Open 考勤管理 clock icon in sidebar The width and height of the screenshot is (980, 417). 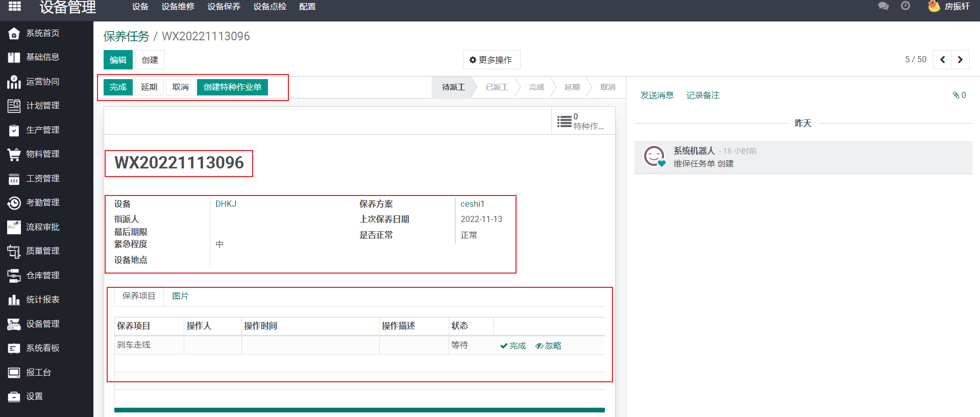[14, 203]
